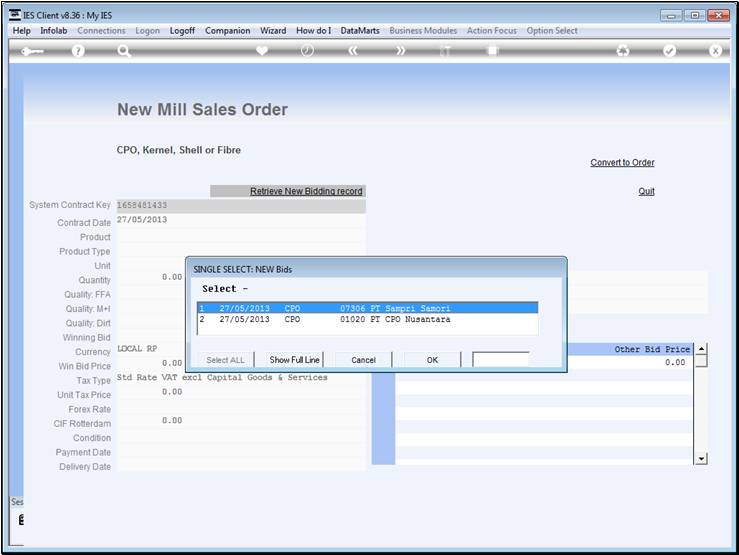Open the Business Modules menu
The image size is (739, 555).
[x=423, y=31]
